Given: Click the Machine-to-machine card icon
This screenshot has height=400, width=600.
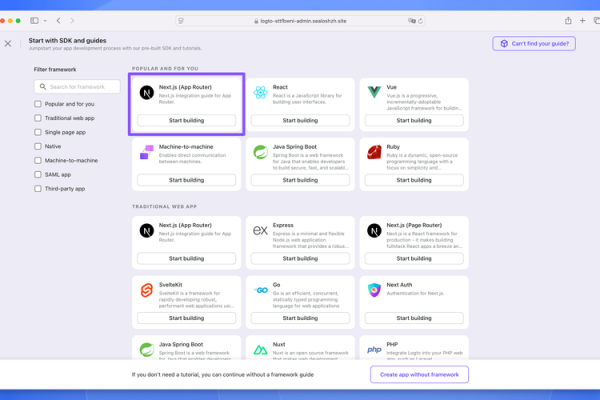Looking at the screenshot, I should coord(147,152).
